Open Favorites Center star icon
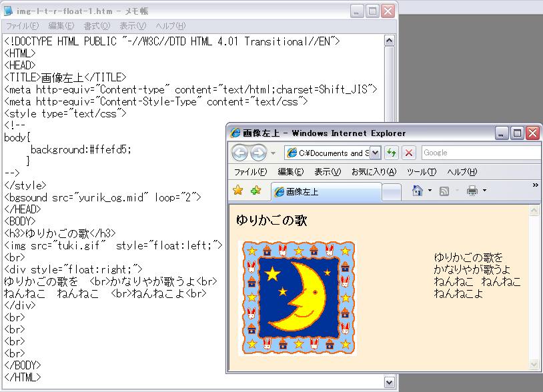The image size is (543, 392). coord(238,190)
